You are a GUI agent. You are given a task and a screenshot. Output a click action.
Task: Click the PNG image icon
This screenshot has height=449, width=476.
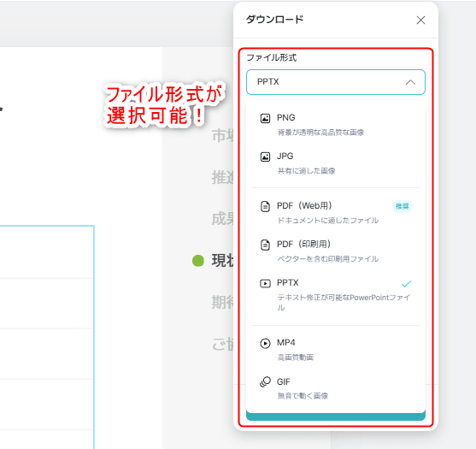coord(265,118)
